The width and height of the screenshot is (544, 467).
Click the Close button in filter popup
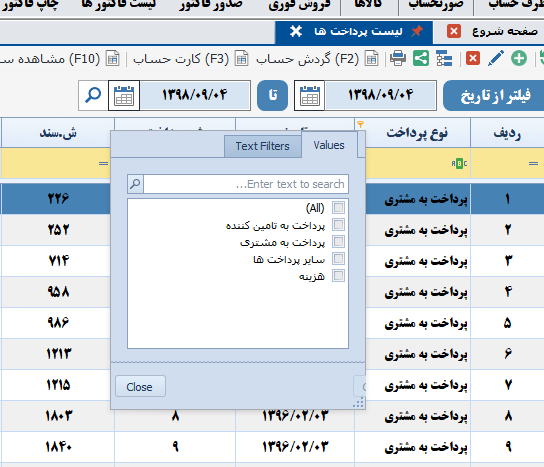[x=140, y=386]
